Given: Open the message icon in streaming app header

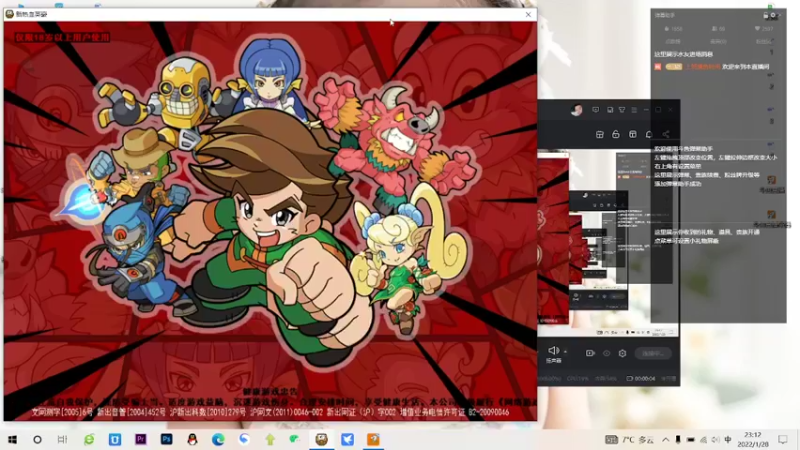Looking at the screenshot, I should [595, 110].
